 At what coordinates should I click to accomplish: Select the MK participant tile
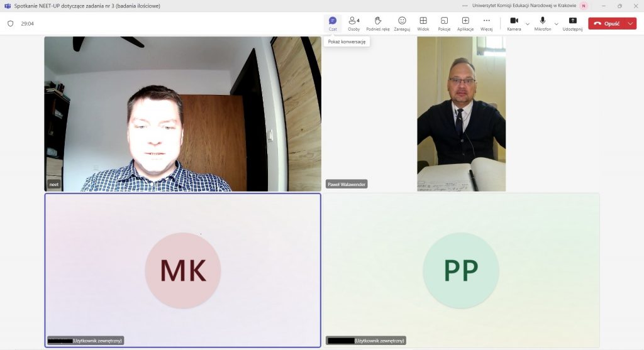[x=182, y=270]
